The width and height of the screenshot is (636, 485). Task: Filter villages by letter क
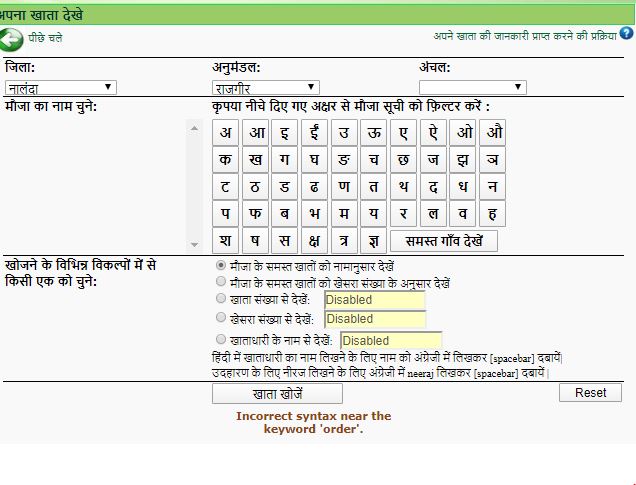point(226,160)
